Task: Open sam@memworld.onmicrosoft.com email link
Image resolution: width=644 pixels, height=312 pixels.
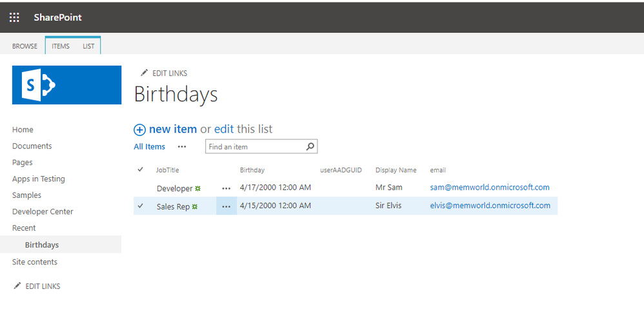Action: coord(490,188)
